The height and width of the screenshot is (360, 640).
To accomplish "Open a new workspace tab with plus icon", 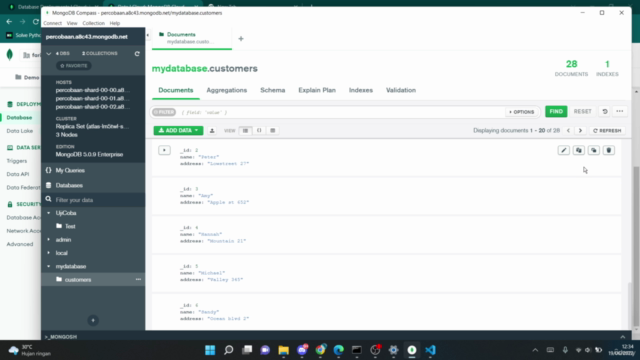I will pyautogui.click(x=241, y=39).
